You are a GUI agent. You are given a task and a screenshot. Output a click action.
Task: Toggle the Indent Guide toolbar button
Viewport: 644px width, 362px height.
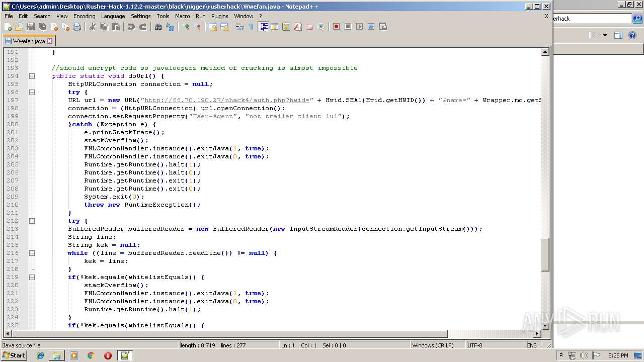263,27
